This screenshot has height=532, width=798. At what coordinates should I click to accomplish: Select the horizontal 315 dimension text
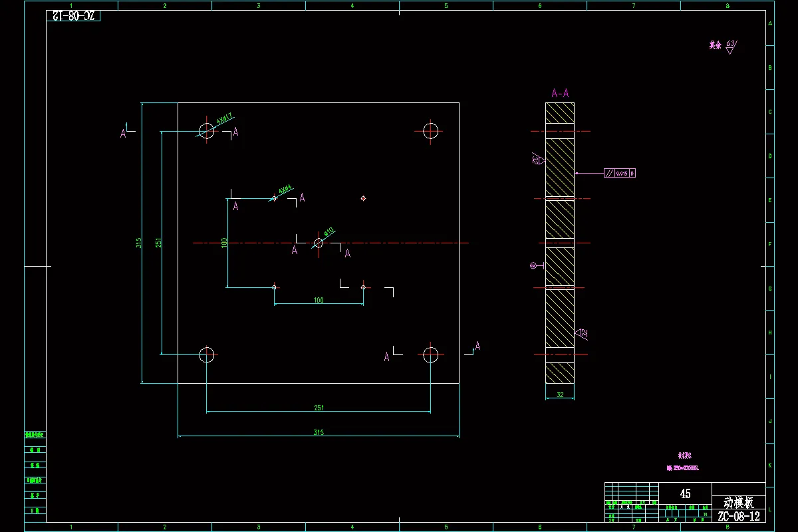tap(319, 432)
